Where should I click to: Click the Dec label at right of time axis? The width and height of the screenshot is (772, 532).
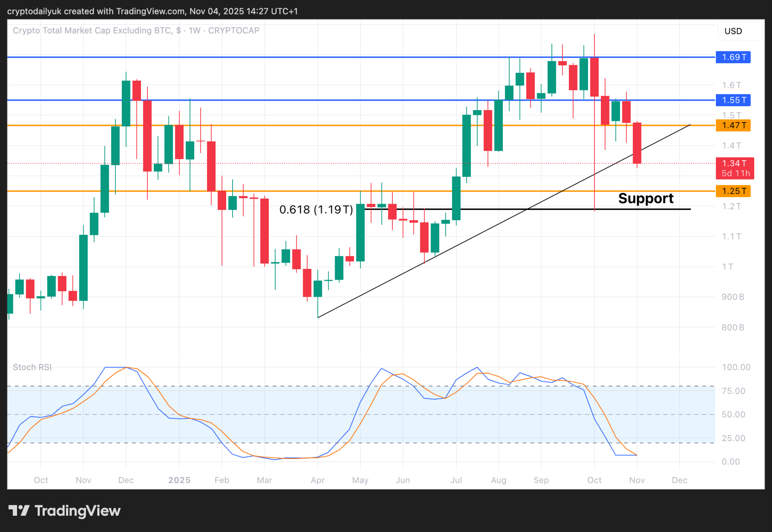click(x=679, y=480)
